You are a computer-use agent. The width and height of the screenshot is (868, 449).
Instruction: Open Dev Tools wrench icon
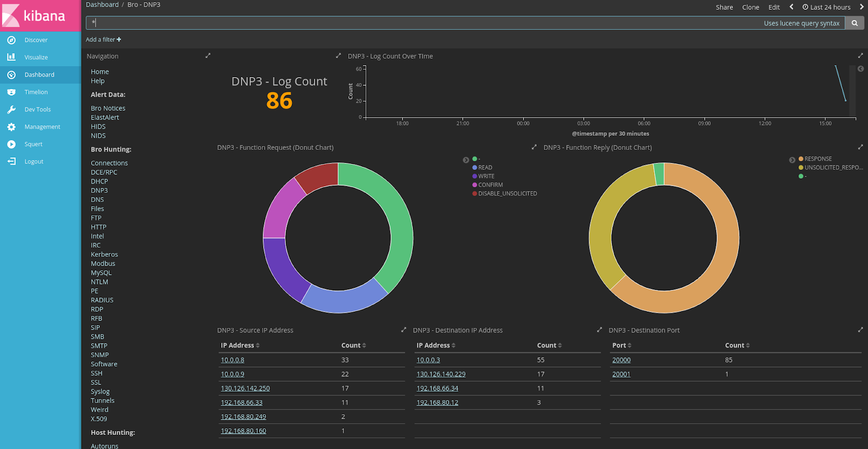pyautogui.click(x=11, y=109)
